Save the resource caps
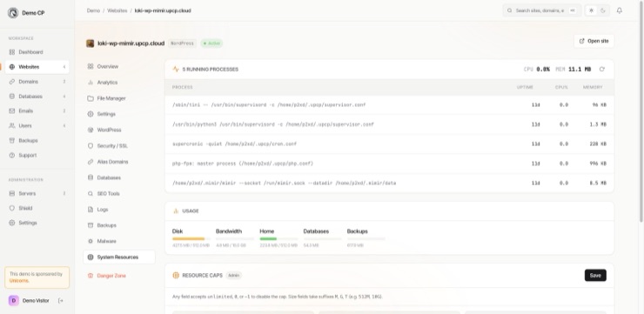Screen dimensions: 644x314 tap(595, 276)
